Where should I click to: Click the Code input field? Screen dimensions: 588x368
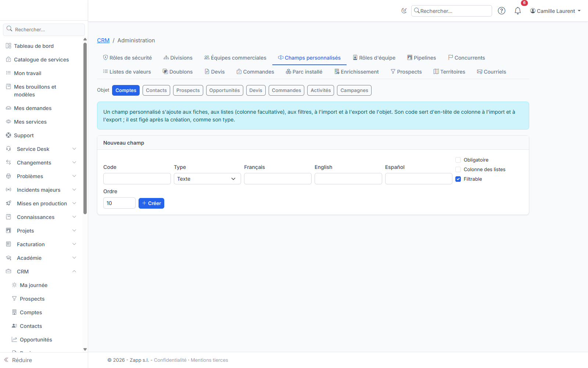coord(137,179)
